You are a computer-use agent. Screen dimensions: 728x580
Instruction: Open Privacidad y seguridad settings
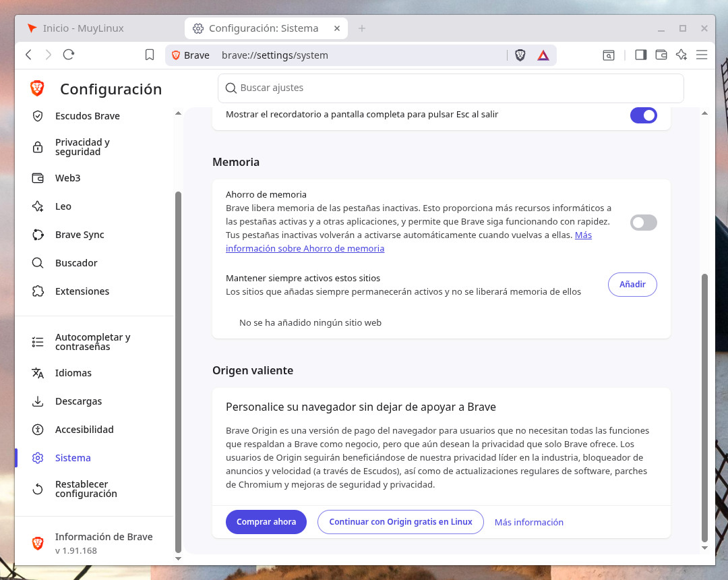point(83,147)
